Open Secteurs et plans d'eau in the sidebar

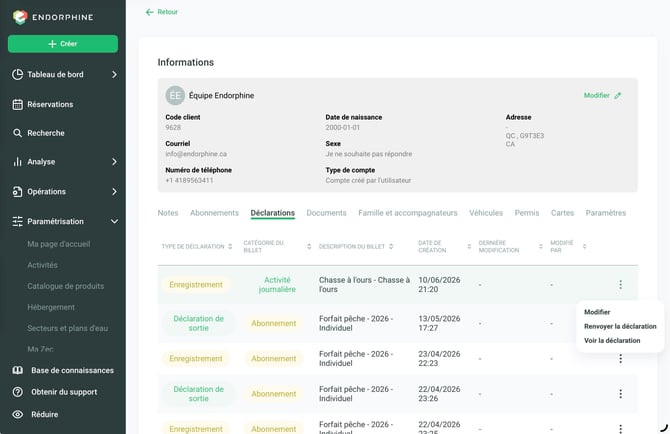tap(68, 328)
